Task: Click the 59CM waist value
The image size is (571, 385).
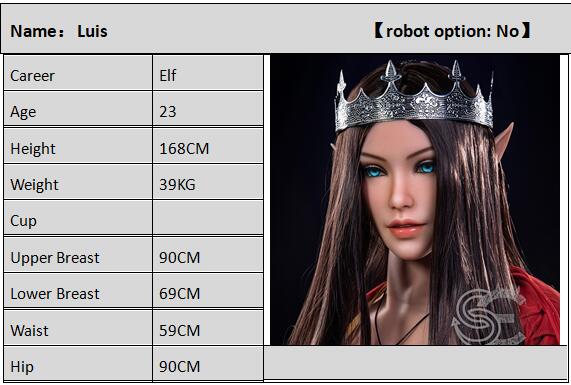Action: click(x=180, y=330)
